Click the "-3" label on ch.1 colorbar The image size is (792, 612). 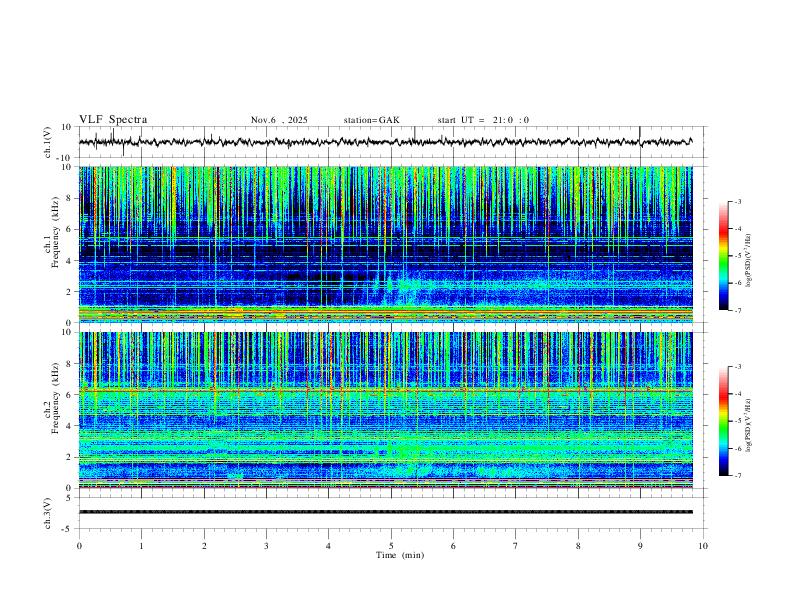[x=737, y=201]
